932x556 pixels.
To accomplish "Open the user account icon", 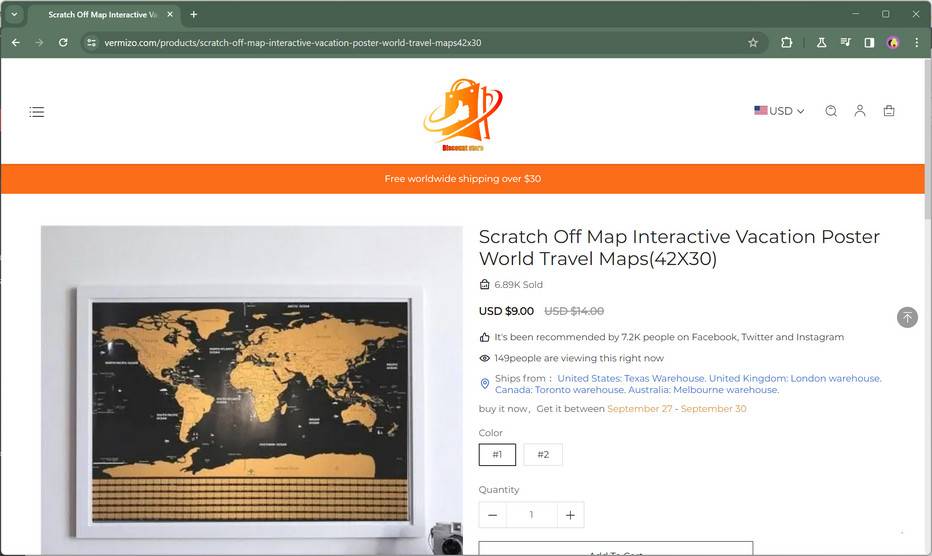I will tap(859, 111).
